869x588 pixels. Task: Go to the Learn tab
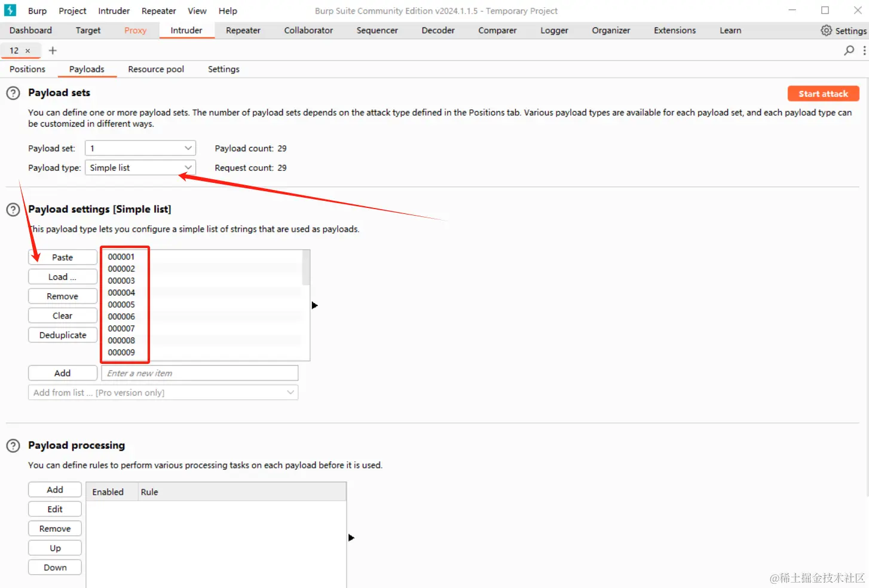[x=730, y=30]
